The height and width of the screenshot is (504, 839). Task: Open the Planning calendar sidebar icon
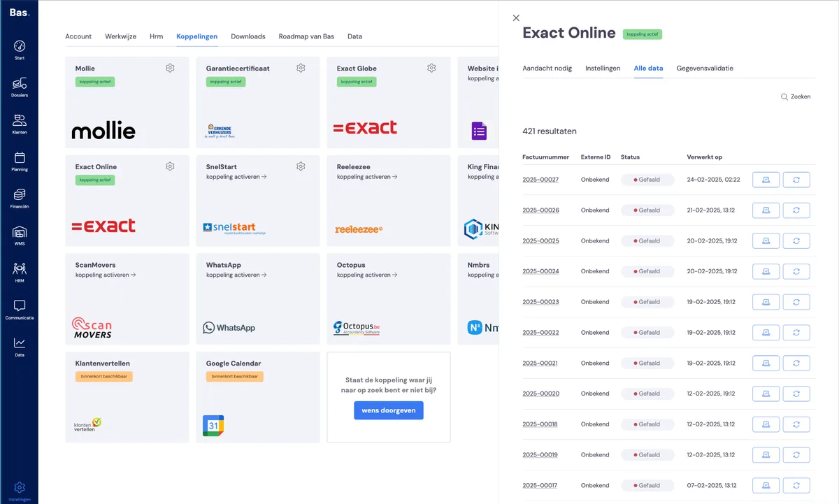pyautogui.click(x=20, y=161)
